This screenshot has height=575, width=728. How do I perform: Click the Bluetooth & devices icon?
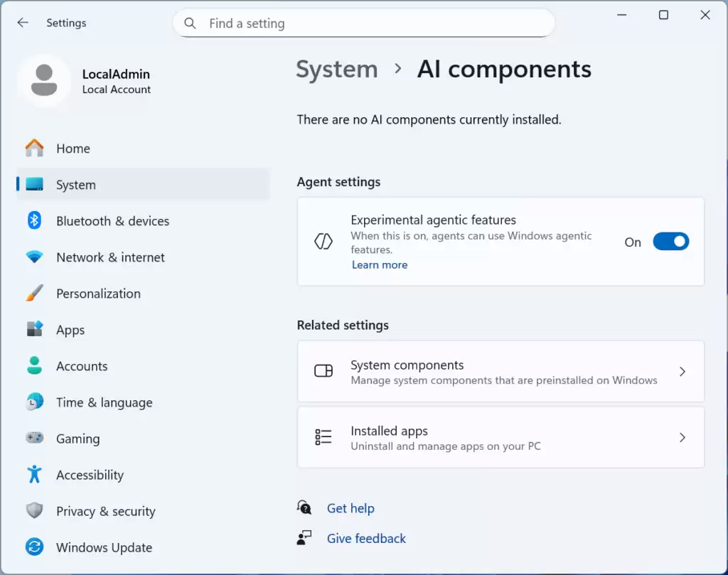coord(34,221)
